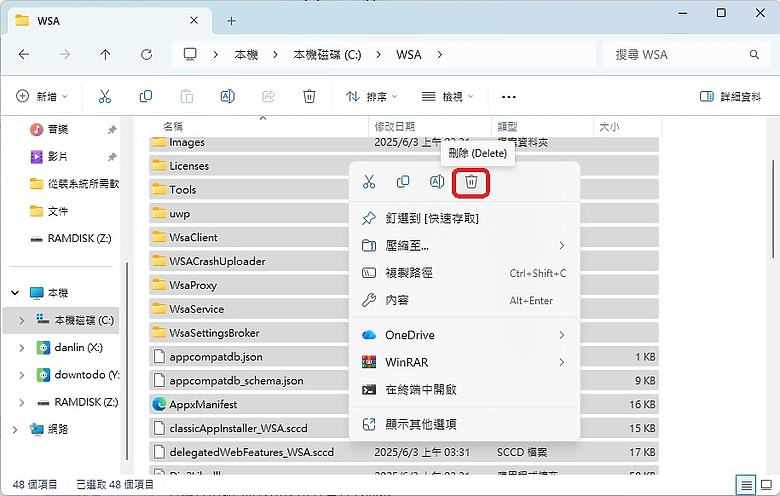
Task: Click 本機磁碟 (C:) in the address bar
Action: pyautogui.click(x=327, y=54)
